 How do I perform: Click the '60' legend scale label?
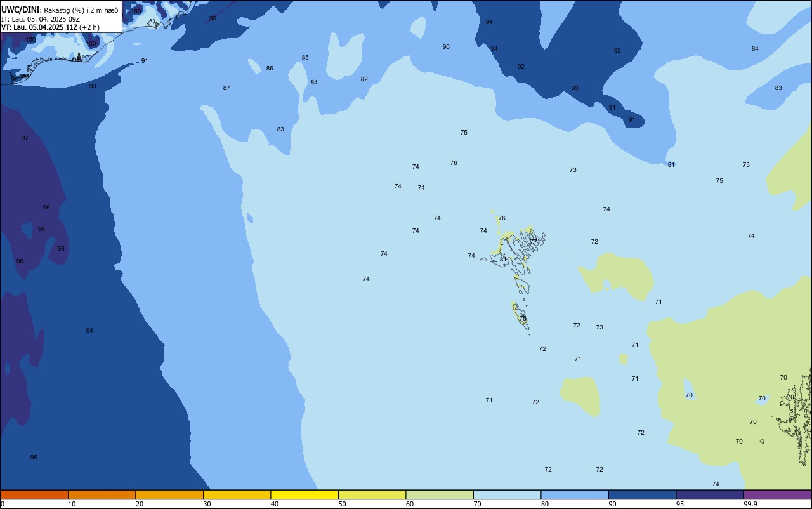pos(410,504)
